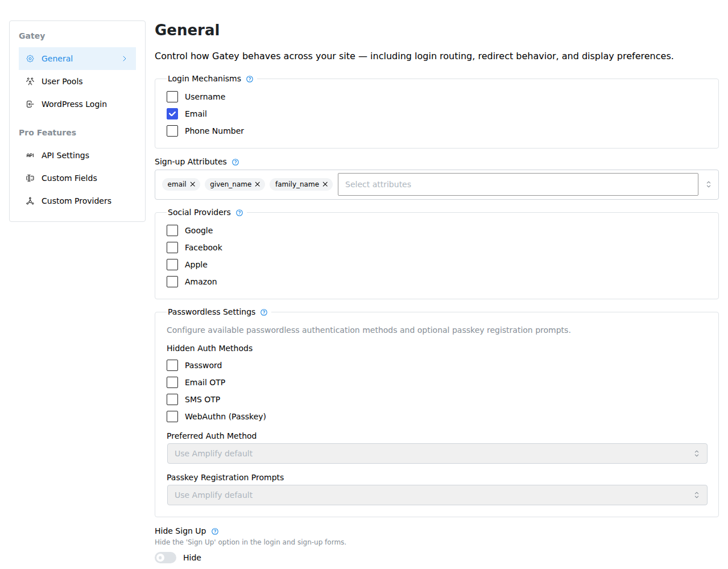Click the Custom Providers icon
The height and width of the screenshot is (569, 728).
(30, 201)
